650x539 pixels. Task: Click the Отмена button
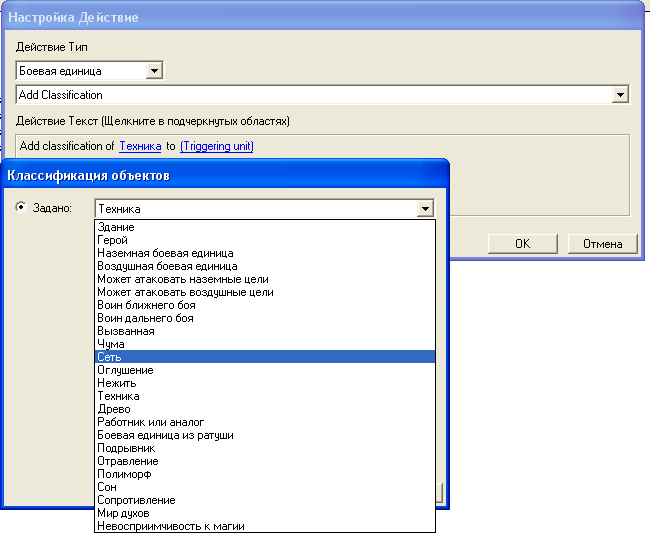click(602, 244)
